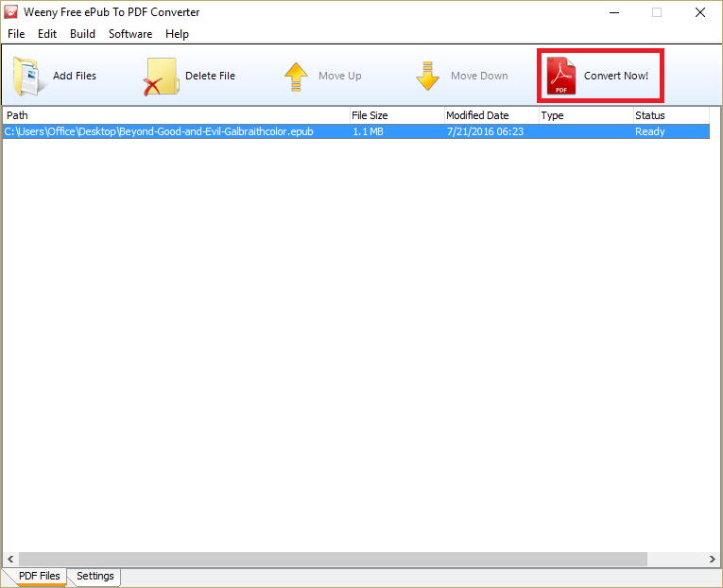
Task: Open the Help menu
Action: pos(177,34)
